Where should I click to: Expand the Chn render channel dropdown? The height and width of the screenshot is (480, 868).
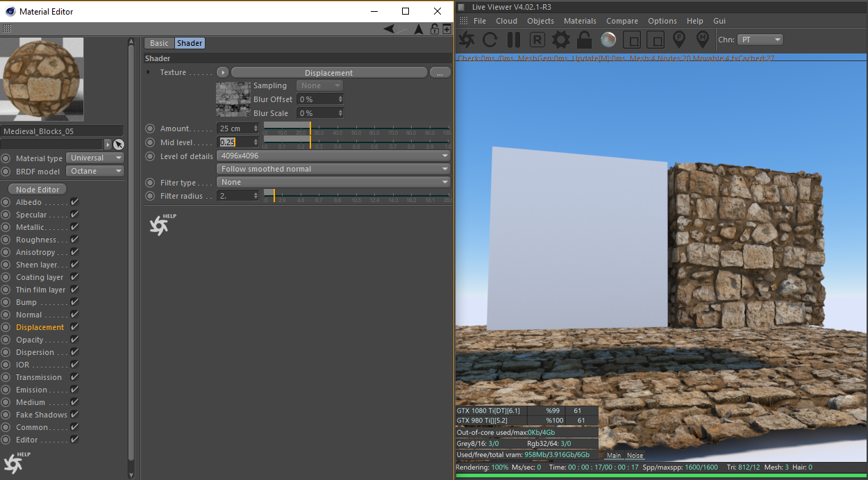pyautogui.click(x=759, y=40)
